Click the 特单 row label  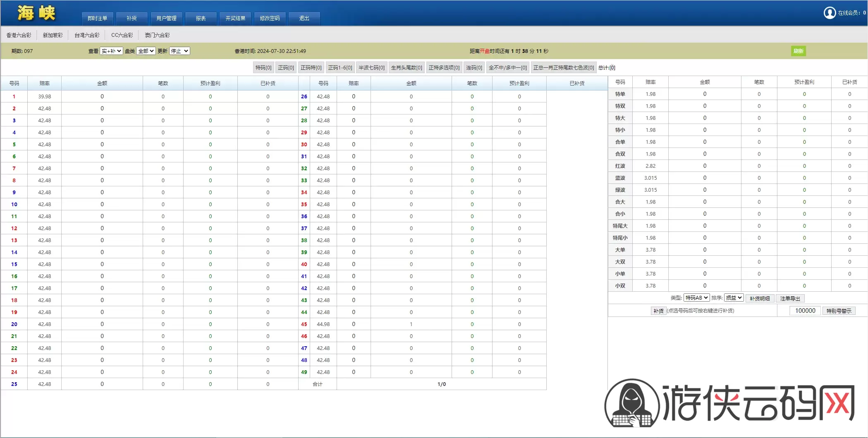pyautogui.click(x=620, y=94)
